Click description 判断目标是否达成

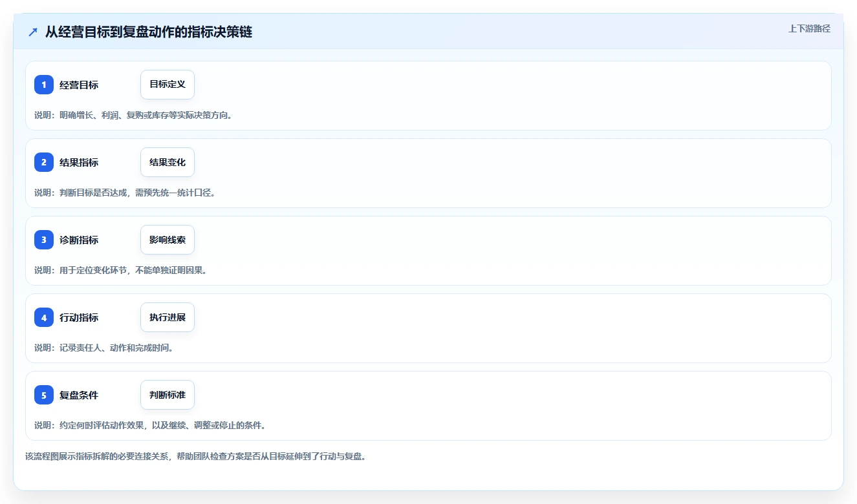pos(125,193)
